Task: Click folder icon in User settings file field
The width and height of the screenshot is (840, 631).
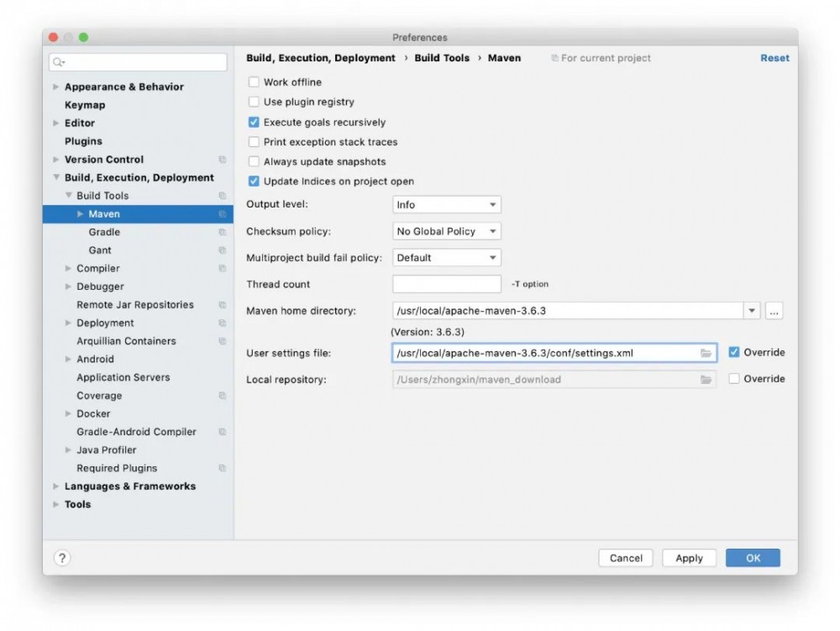Action: click(x=706, y=353)
